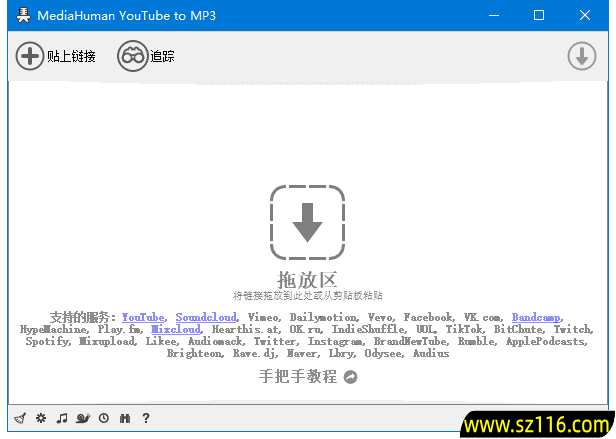Open the Bandcamp service link
The image size is (616, 439).
click(x=536, y=317)
